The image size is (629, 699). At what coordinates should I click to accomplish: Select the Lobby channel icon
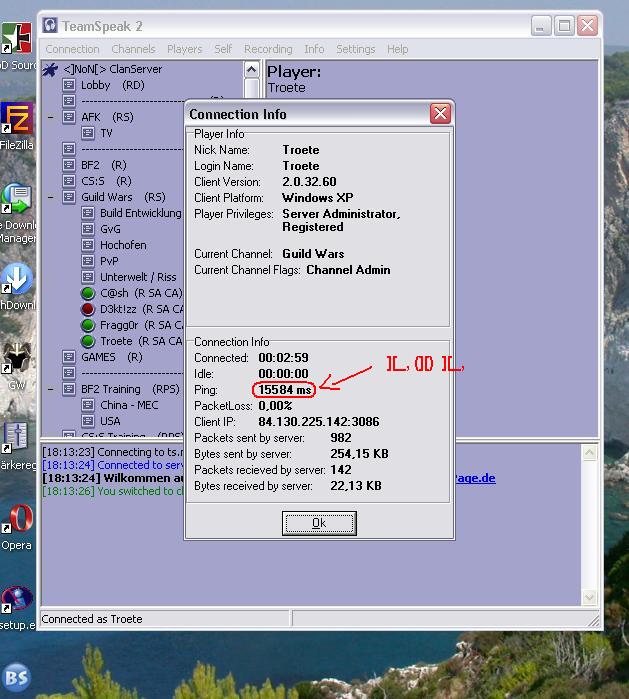[x=69, y=86]
